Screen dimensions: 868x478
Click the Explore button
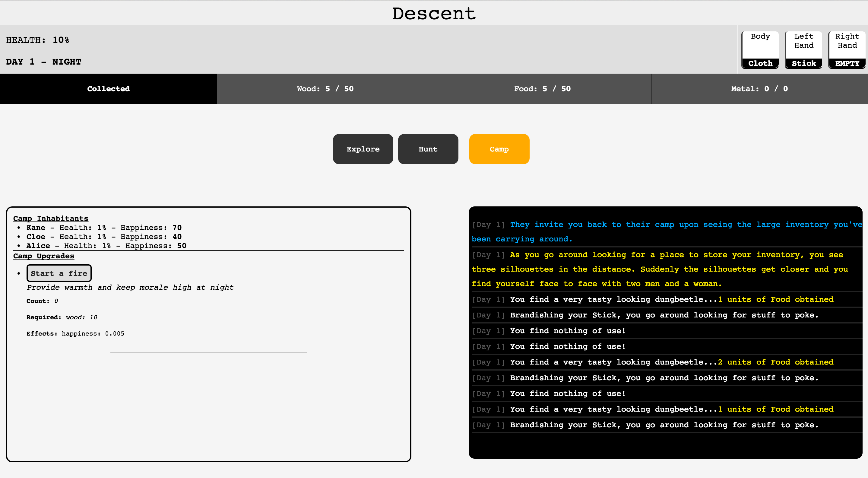363,149
